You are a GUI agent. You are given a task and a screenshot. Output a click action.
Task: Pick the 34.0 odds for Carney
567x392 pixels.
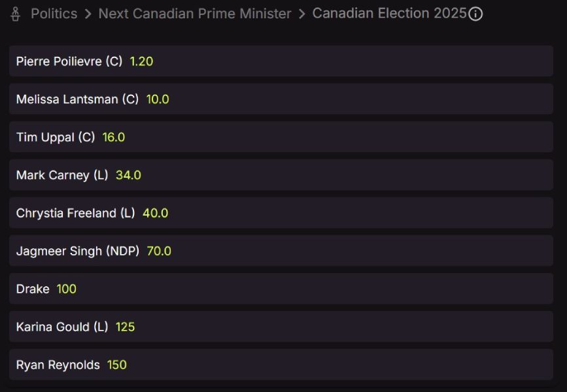pos(128,175)
